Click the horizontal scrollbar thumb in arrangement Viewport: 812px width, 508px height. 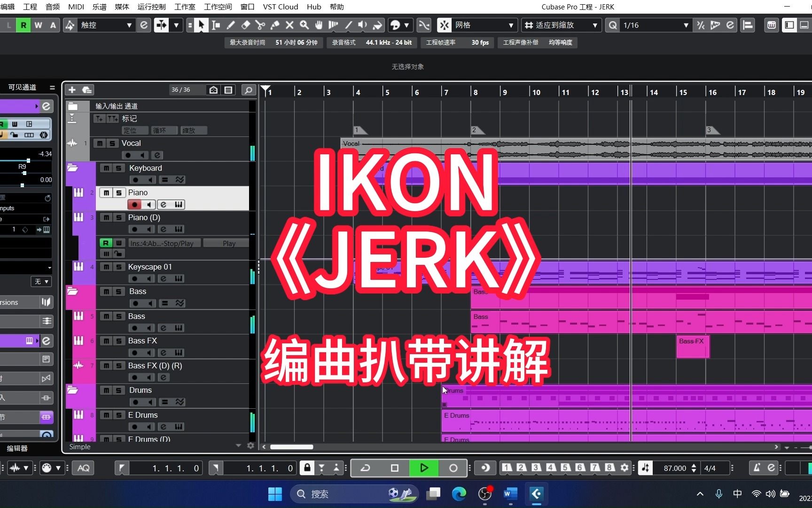[291, 447]
